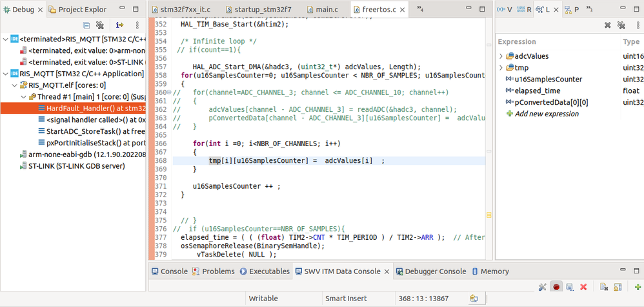Open Debug view three-dot menu

point(137,25)
